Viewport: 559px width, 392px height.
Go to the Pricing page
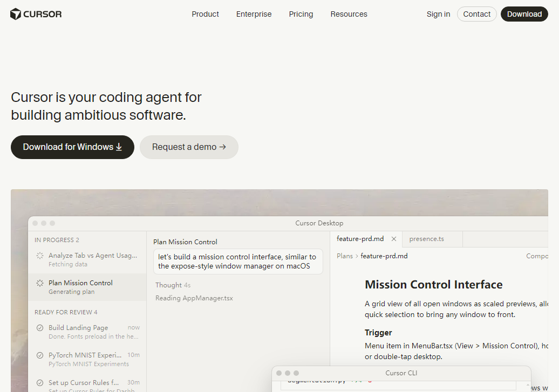(x=301, y=14)
